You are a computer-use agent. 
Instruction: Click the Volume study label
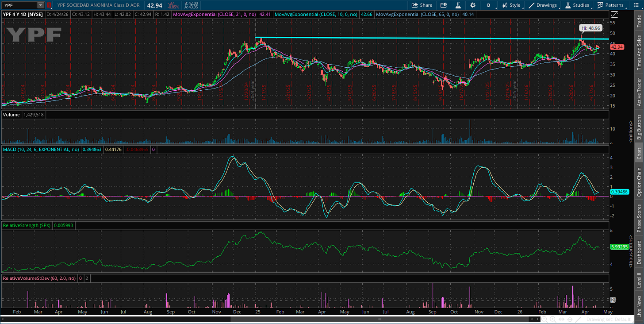click(x=10, y=115)
